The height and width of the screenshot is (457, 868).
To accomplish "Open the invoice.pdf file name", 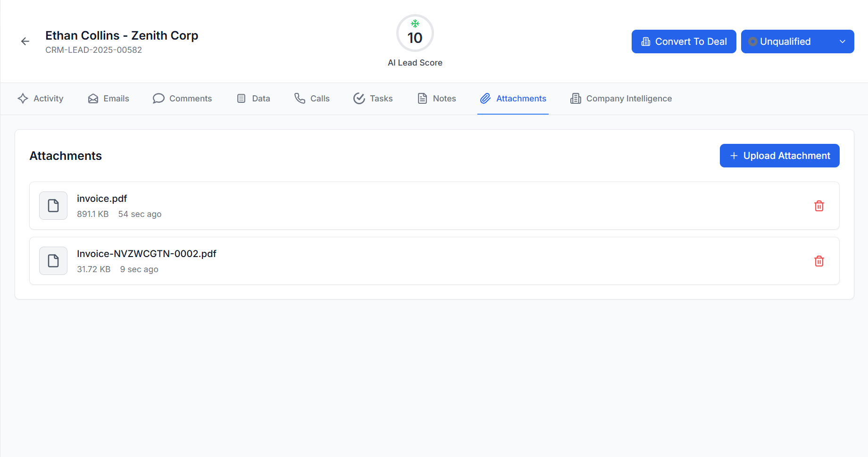I will click(102, 199).
